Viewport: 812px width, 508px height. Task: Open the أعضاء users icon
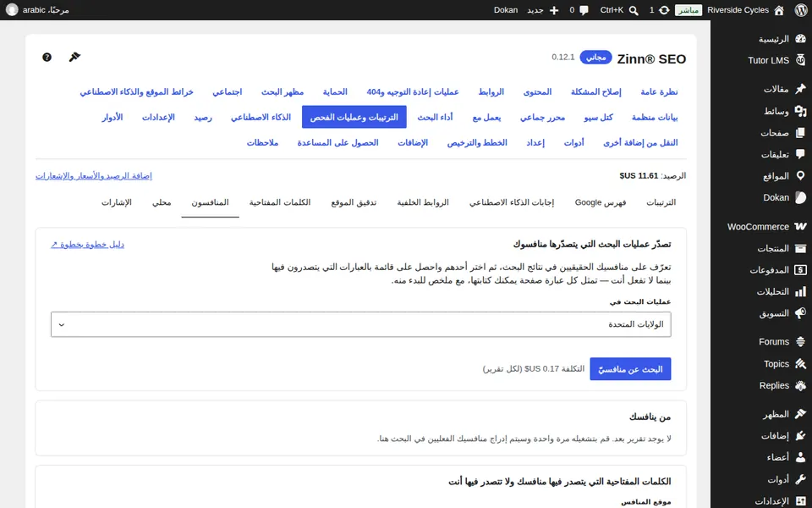[x=800, y=457]
